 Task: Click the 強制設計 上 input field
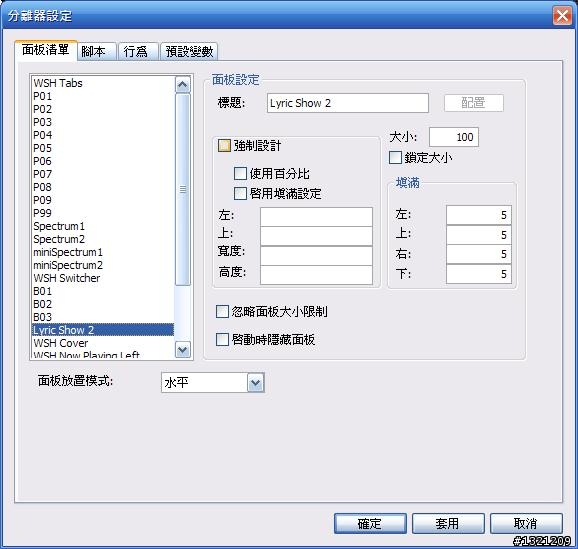[x=316, y=236]
